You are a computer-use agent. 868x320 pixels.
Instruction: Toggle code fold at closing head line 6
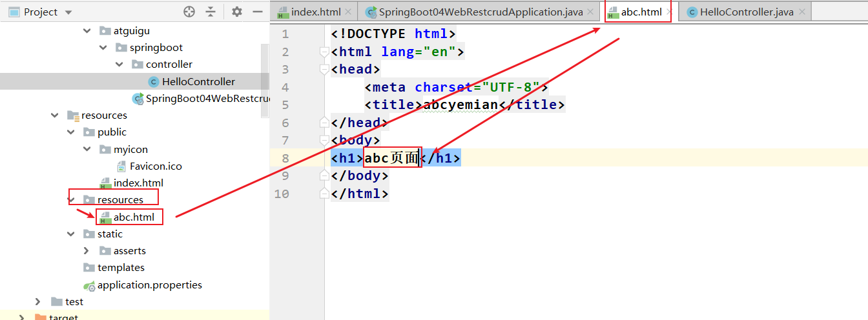325,122
